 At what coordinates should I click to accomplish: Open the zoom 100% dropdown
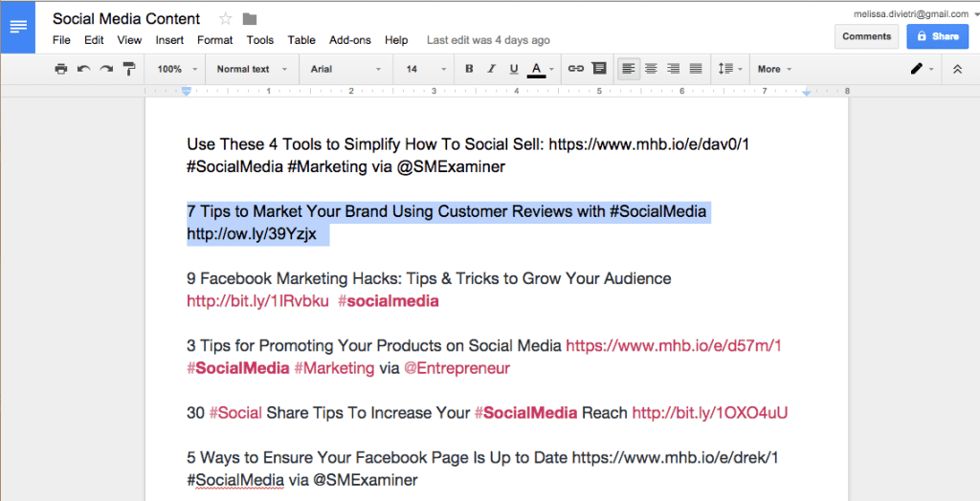[x=176, y=69]
